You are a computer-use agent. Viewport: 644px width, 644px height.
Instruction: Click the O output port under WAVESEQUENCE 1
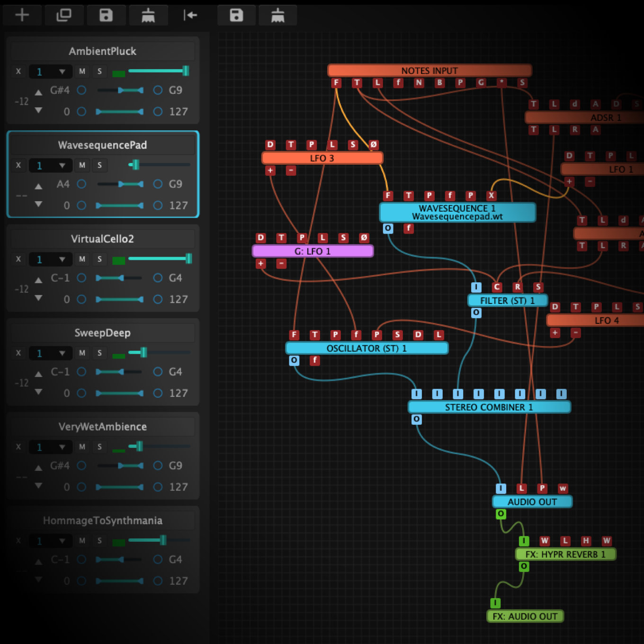388,228
